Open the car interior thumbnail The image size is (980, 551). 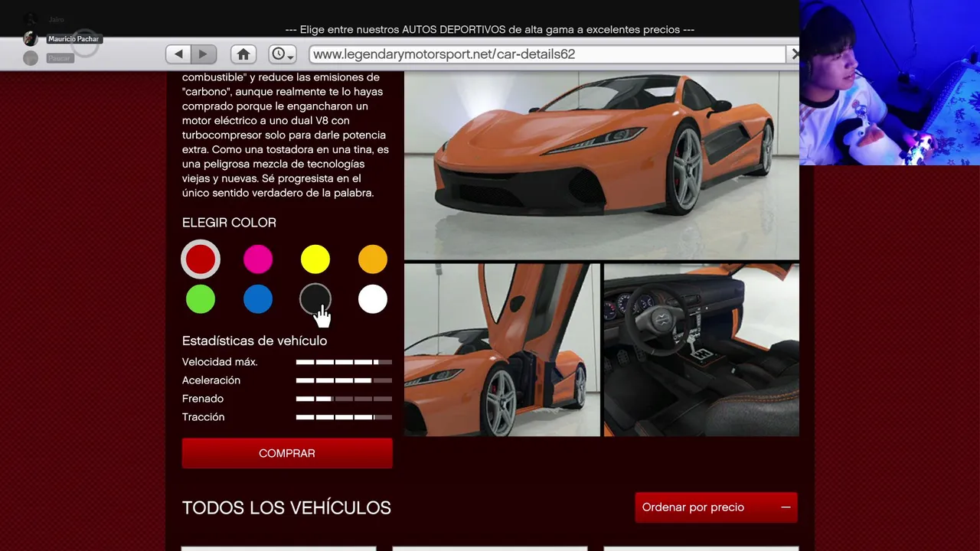click(701, 350)
